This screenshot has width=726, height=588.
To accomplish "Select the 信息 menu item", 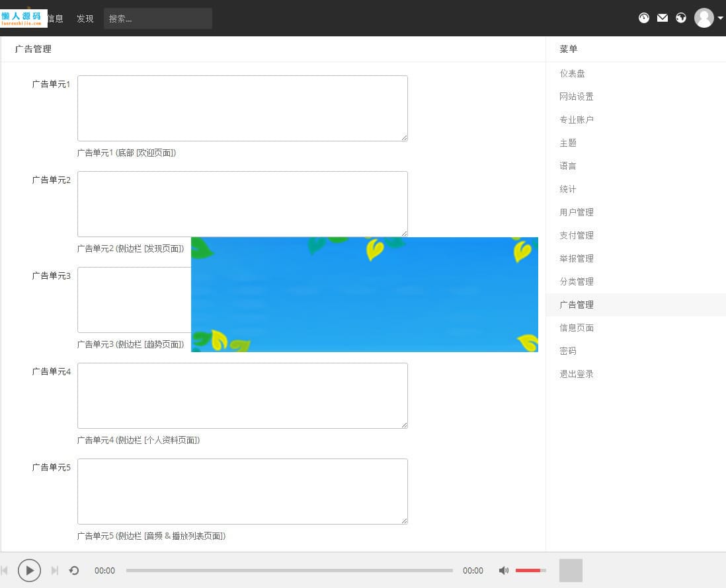I will point(56,18).
